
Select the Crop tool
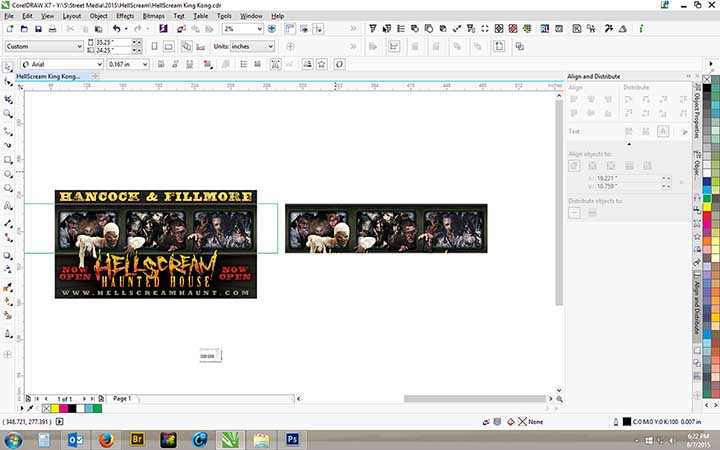[x=8, y=99]
